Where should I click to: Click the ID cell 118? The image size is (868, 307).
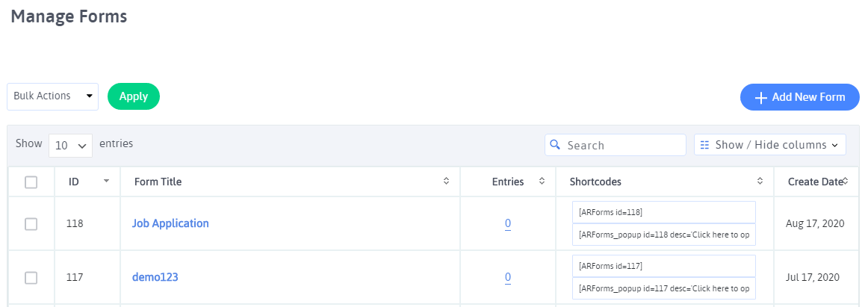click(x=74, y=224)
